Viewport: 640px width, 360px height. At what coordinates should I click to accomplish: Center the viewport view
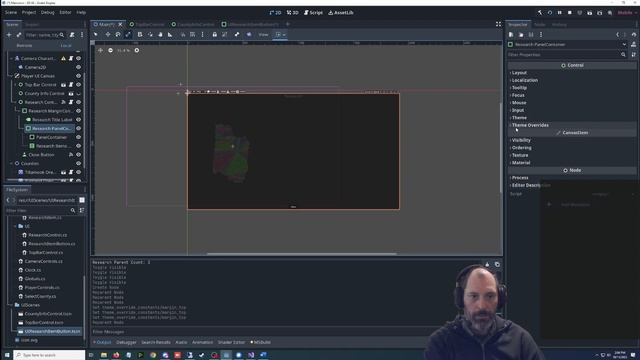click(x=100, y=50)
